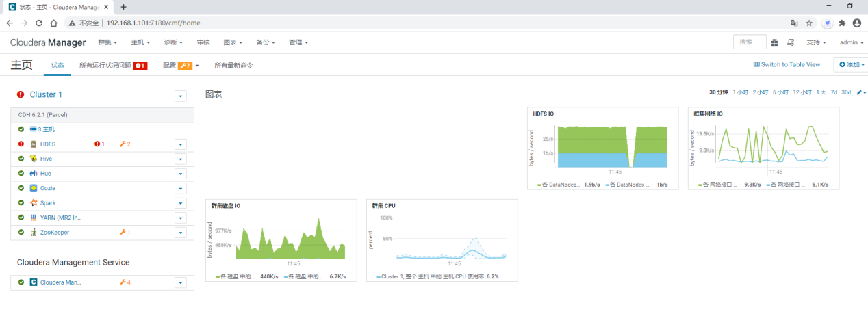868x329 pixels.
Task: Click the not-secure warning icon in address bar
Action: (x=72, y=23)
